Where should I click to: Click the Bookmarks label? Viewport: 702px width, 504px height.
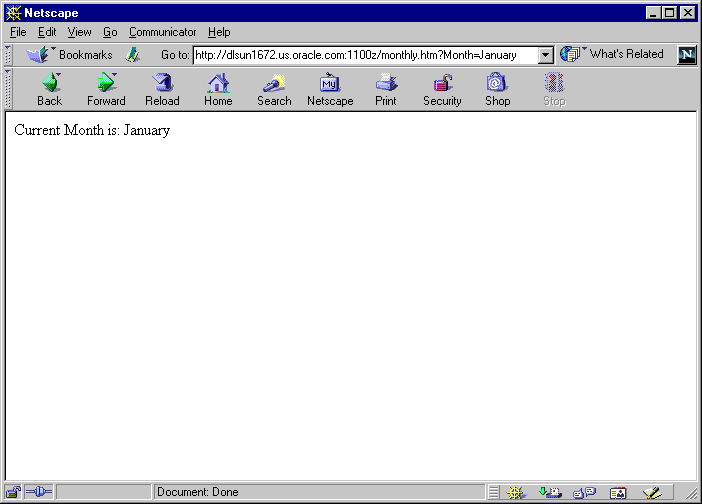coord(86,55)
